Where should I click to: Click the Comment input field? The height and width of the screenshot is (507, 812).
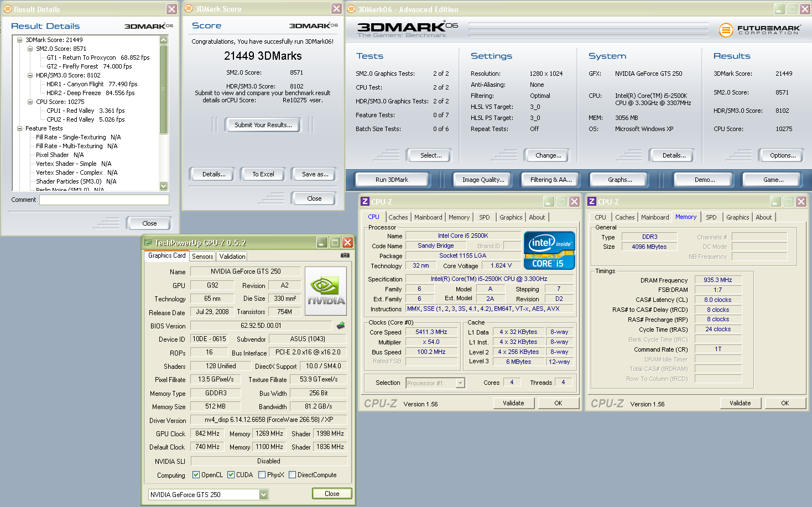[x=104, y=200]
